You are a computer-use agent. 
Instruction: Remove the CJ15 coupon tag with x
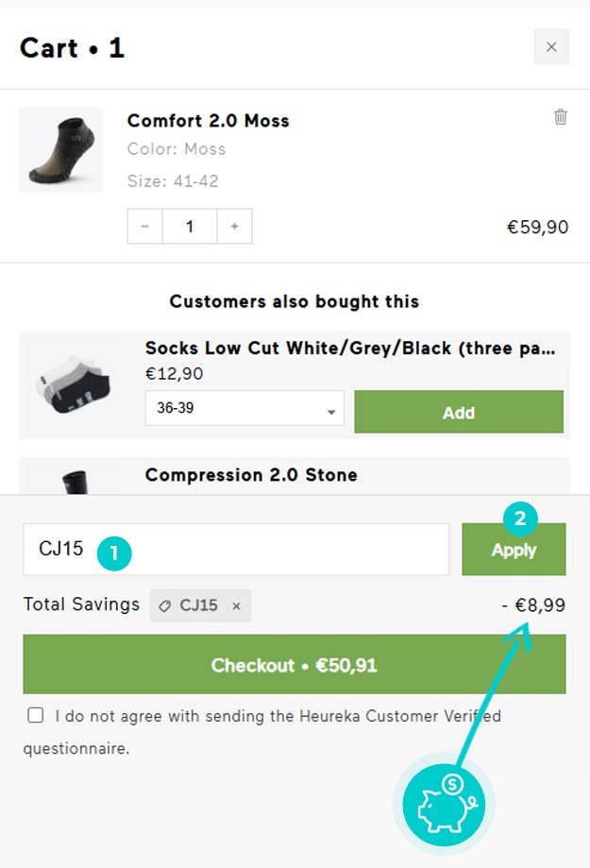(236, 606)
